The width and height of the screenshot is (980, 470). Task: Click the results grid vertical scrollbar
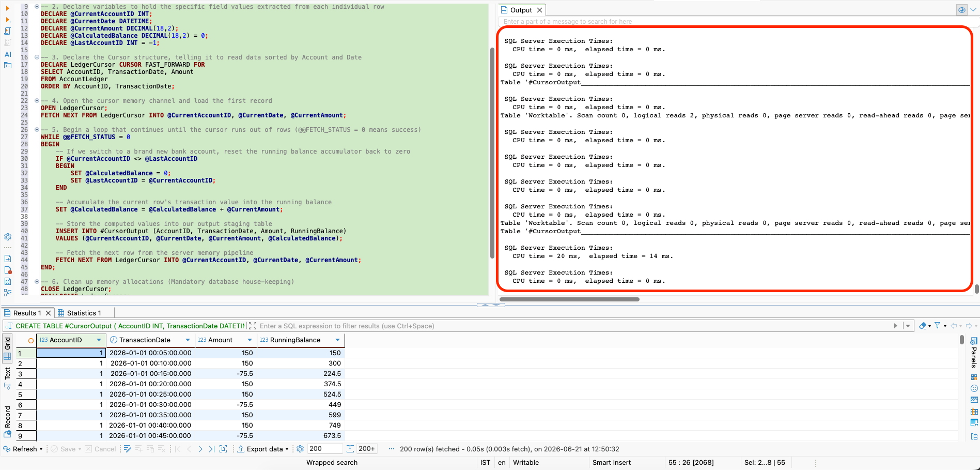tap(961, 340)
